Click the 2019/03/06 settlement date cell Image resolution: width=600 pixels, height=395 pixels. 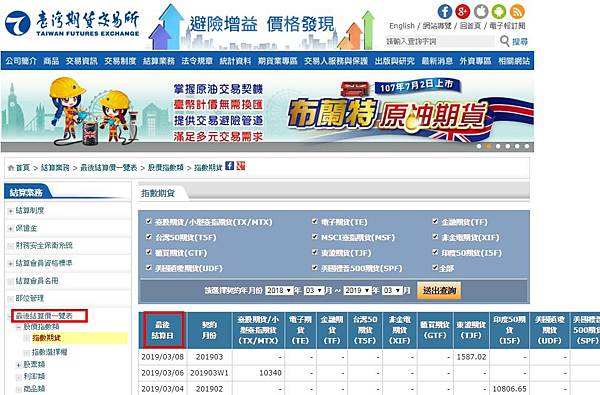(163, 372)
